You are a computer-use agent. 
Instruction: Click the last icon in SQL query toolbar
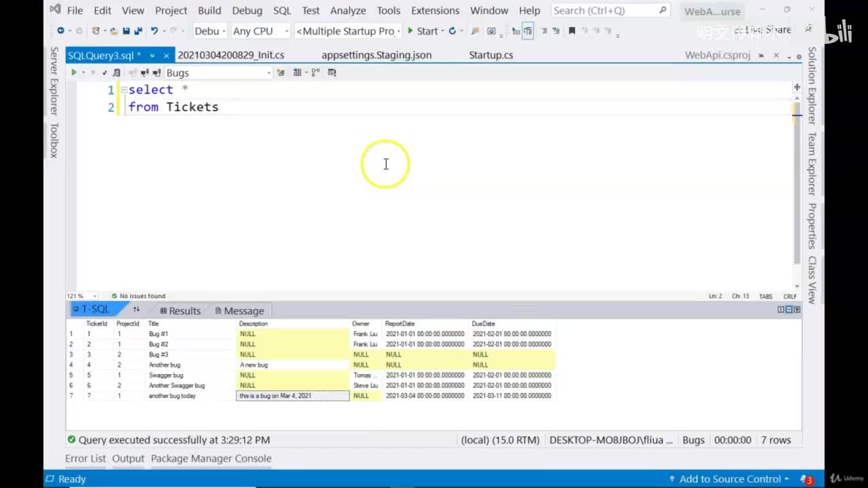332,73
